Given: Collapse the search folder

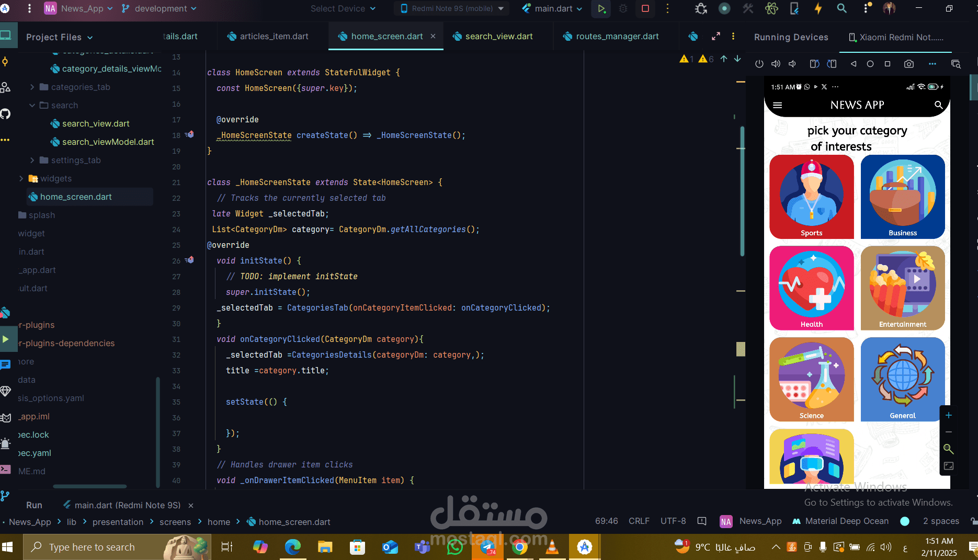Looking at the screenshot, I should pyautogui.click(x=32, y=105).
